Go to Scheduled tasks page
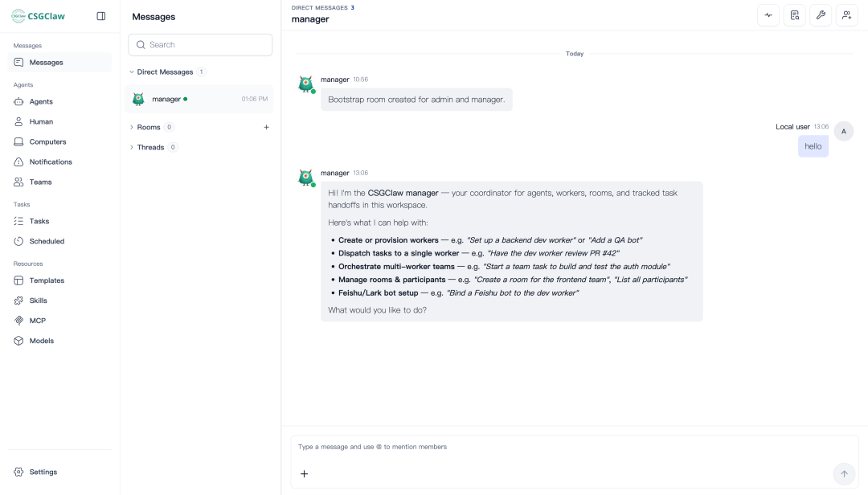Image resolution: width=868 pixels, height=495 pixels. pyautogui.click(x=59, y=241)
